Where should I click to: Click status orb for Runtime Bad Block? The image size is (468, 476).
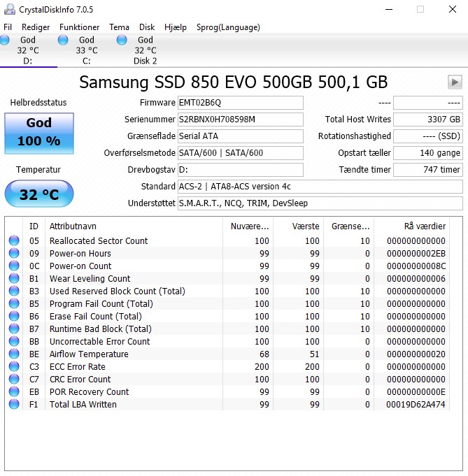click(x=14, y=329)
